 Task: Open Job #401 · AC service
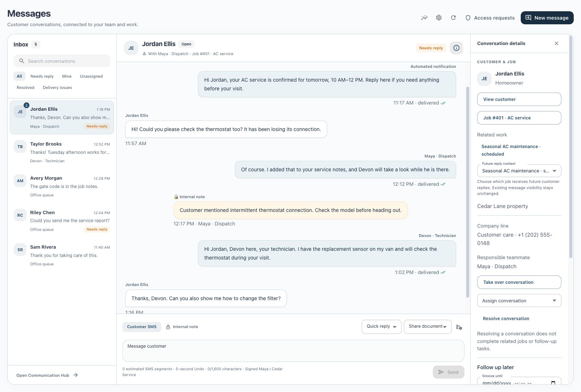pos(519,118)
